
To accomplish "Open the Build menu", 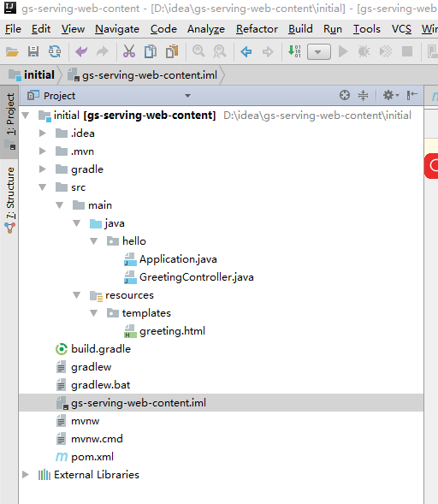I will coord(300,29).
